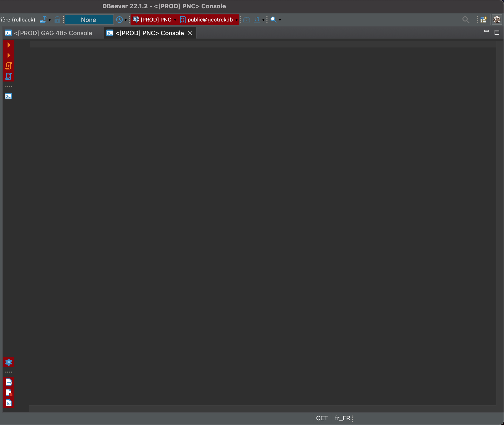Toggle the lock icon in toolbar
Image resolution: width=504 pixels, height=425 pixels.
[x=57, y=20]
